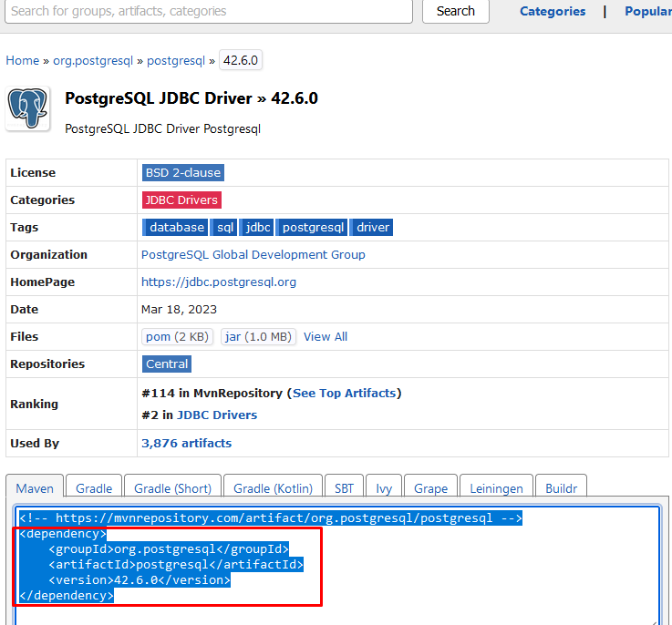Go to Home in breadcrumb
Image resolution: width=672 pixels, height=625 pixels.
click(22, 60)
